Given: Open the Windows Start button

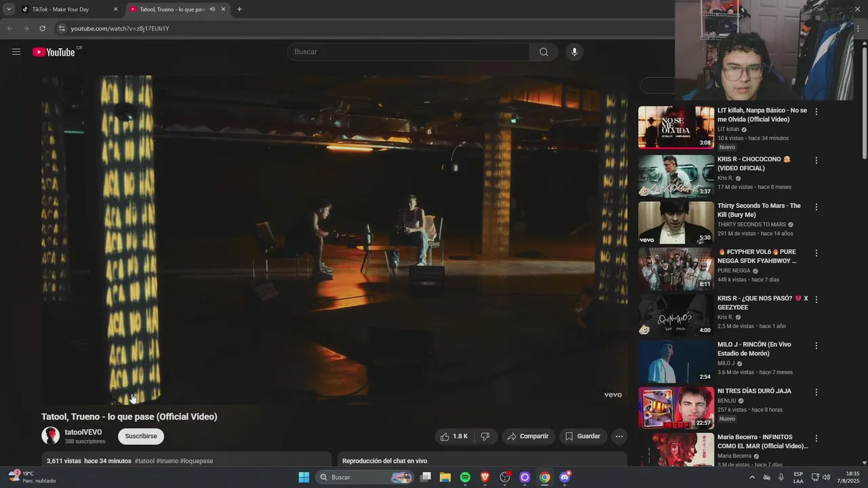Looking at the screenshot, I should (304, 477).
